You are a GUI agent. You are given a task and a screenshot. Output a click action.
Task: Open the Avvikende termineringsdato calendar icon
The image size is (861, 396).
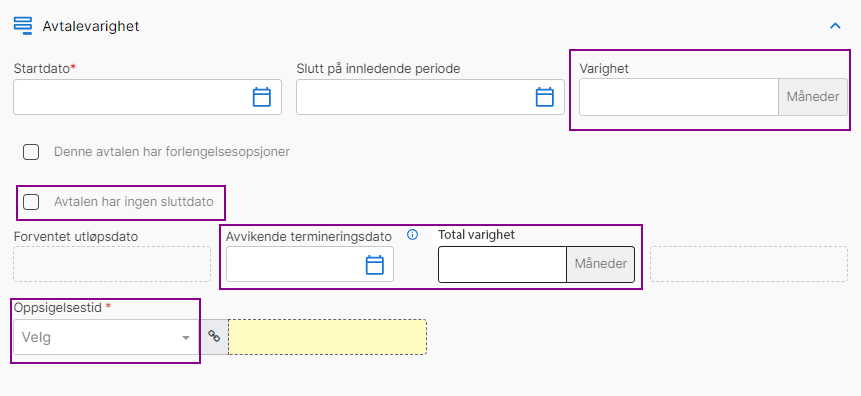pyautogui.click(x=374, y=265)
